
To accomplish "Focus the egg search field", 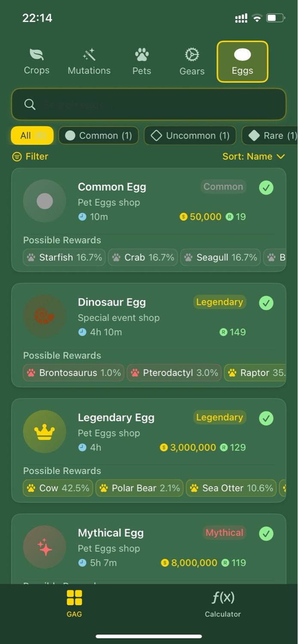I will click(159, 104).
